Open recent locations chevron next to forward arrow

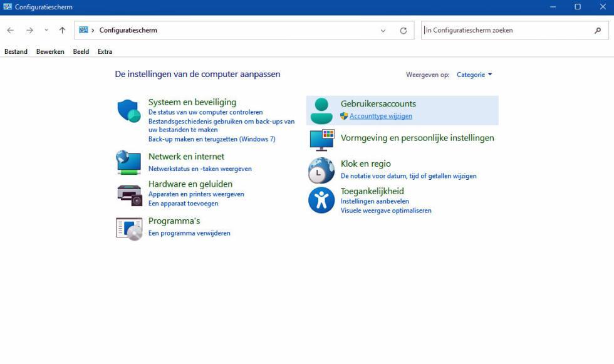click(46, 30)
